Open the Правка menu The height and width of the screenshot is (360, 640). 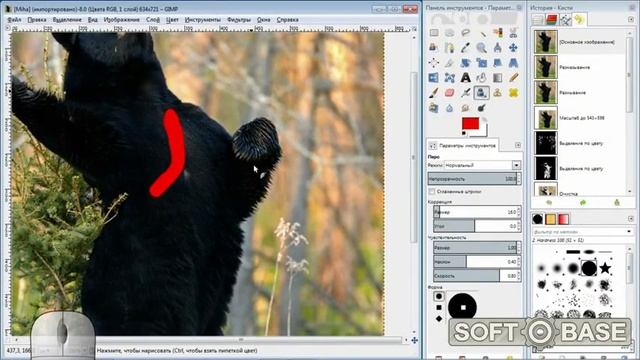tap(37, 20)
